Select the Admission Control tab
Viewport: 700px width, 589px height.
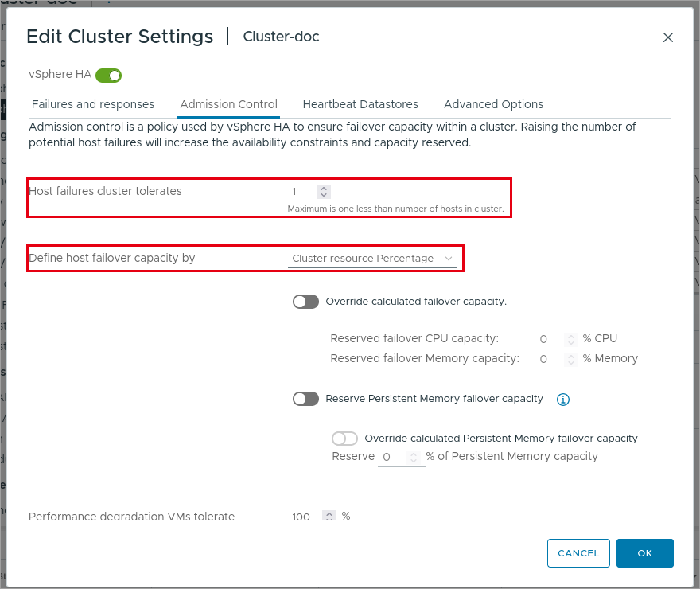[x=228, y=104]
